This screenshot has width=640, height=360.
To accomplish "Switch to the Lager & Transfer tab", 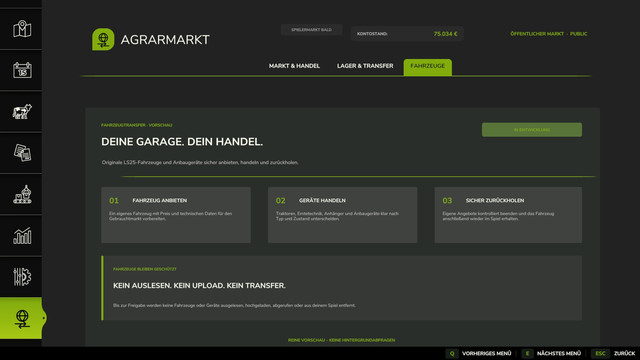I will pos(365,66).
